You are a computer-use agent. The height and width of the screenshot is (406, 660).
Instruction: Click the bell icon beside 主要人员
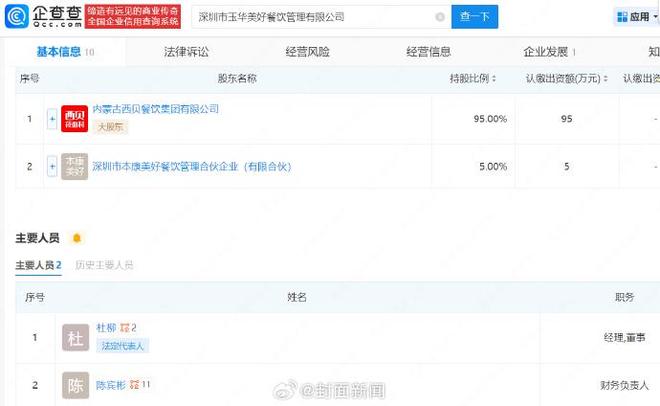tap(76, 239)
